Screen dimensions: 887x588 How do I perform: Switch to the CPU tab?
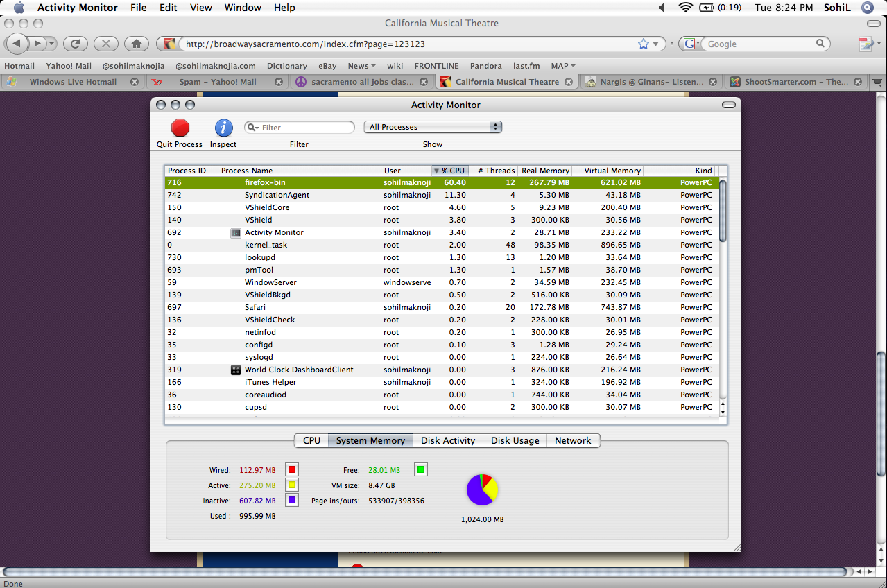click(311, 440)
